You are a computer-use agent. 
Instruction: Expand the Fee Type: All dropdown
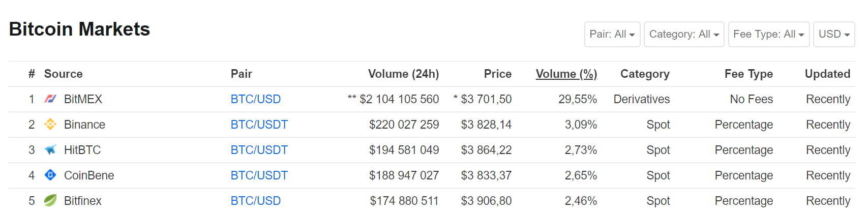pyautogui.click(x=769, y=34)
